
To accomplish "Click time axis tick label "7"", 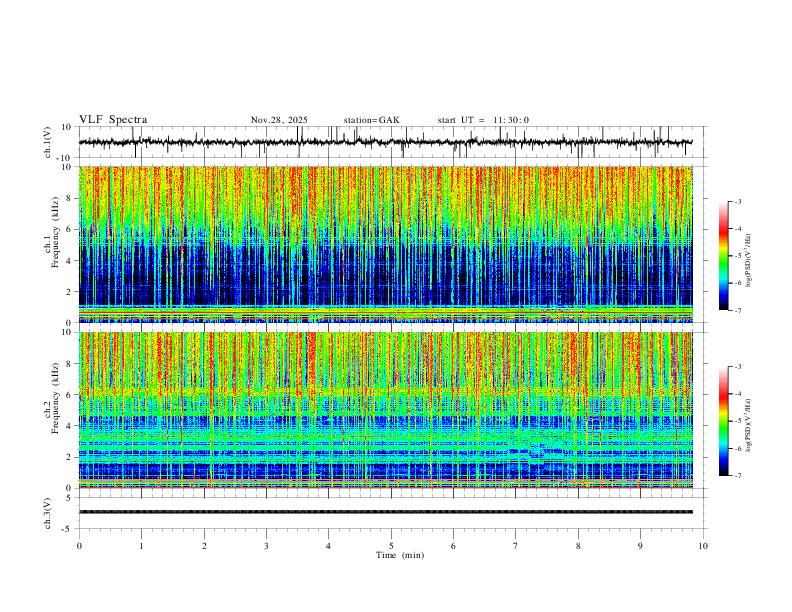I will tap(516, 546).
